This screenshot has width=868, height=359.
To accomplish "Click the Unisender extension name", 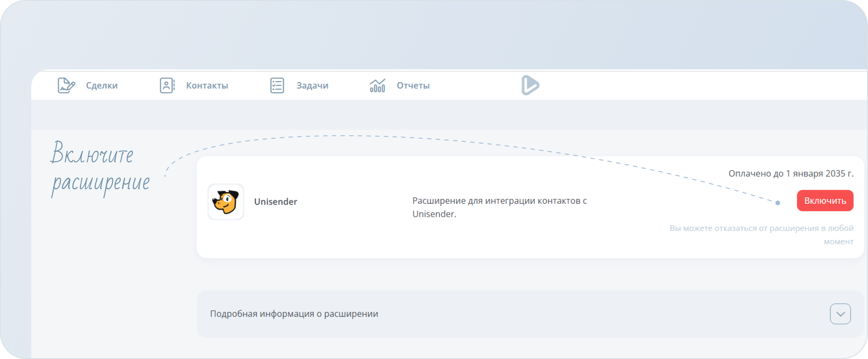I will [276, 202].
